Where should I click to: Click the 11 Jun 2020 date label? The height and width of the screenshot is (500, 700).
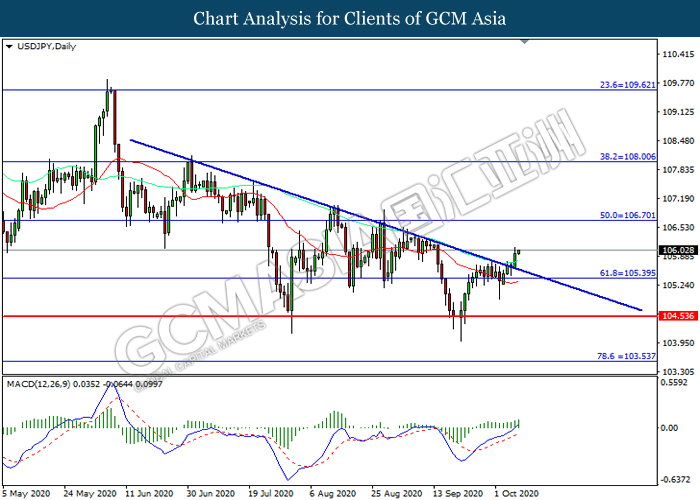tap(149, 493)
